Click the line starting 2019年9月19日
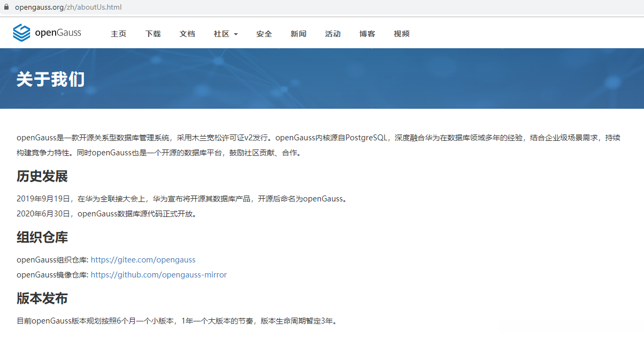The width and height of the screenshot is (644, 338). (182, 199)
